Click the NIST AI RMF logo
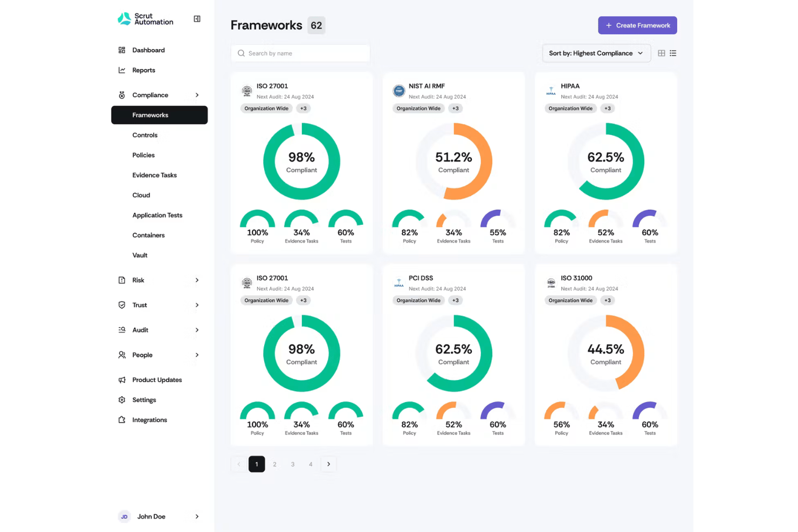Screen dimensions: 798x532 pos(399,91)
